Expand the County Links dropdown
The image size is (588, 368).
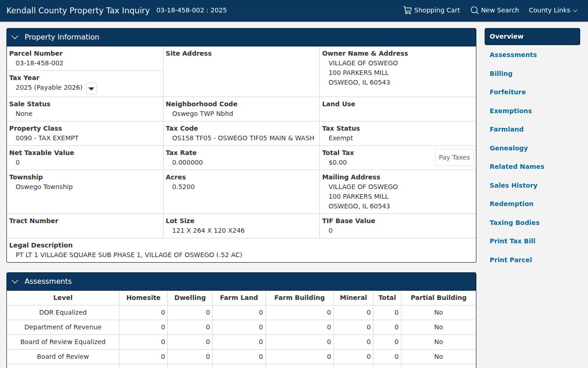(x=553, y=10)
